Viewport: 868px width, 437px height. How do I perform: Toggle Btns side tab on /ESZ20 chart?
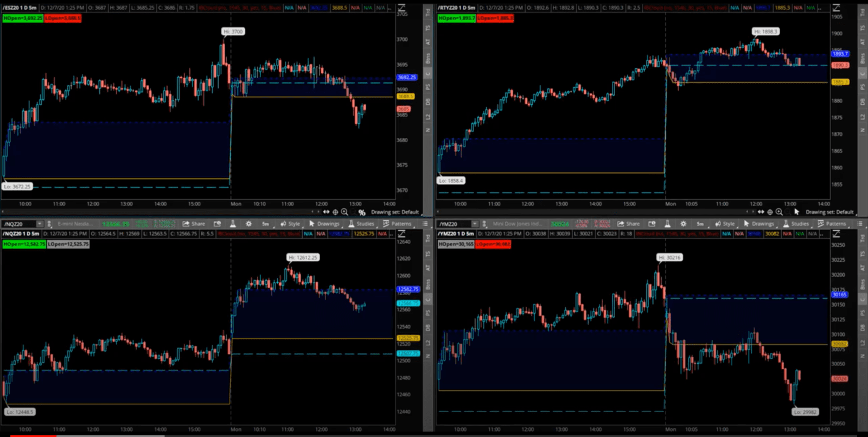click(x=428, y=58)
